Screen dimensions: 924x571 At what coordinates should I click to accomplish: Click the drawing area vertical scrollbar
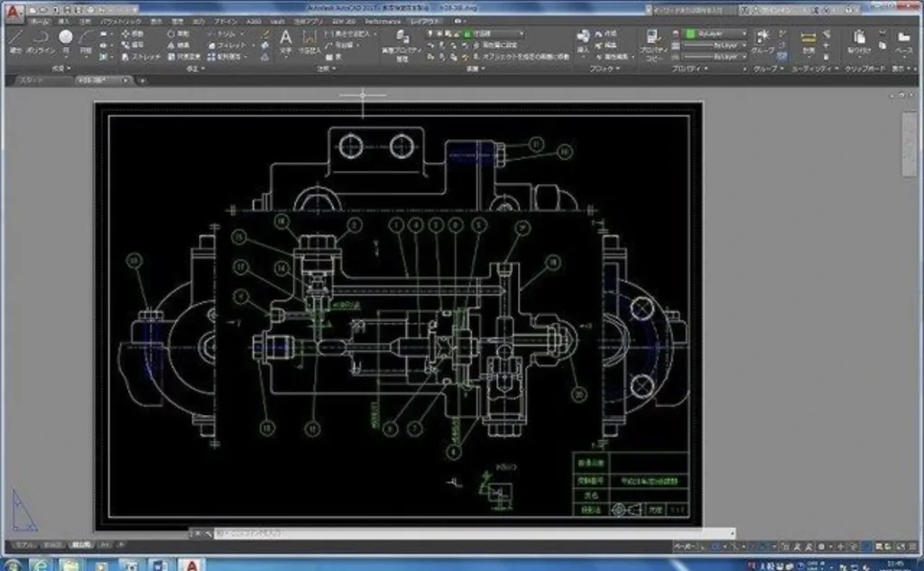pyautogui.click(x=909, y=144)
